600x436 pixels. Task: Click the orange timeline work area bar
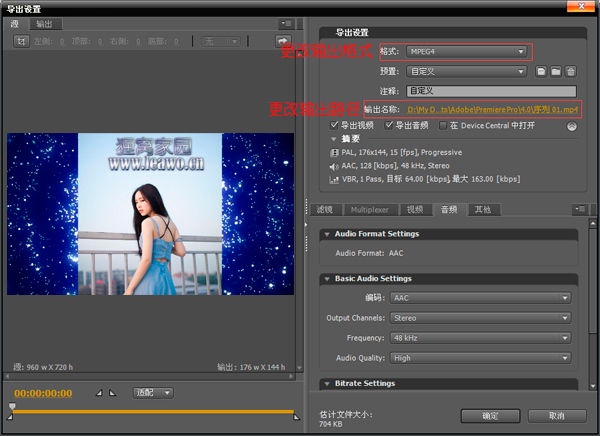(x=153, y=412)
